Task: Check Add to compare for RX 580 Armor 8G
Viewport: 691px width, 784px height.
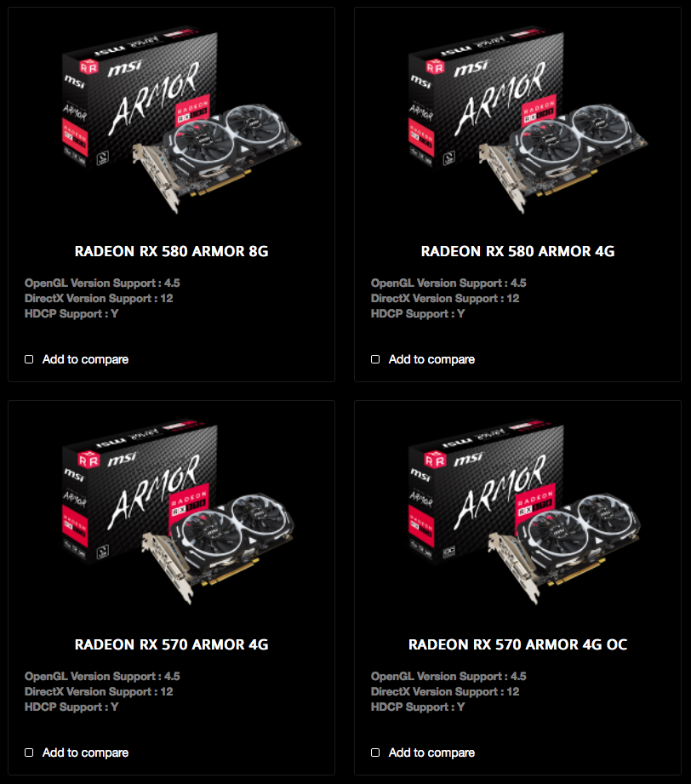Action: pyautogui.click(x=29, y=359)
